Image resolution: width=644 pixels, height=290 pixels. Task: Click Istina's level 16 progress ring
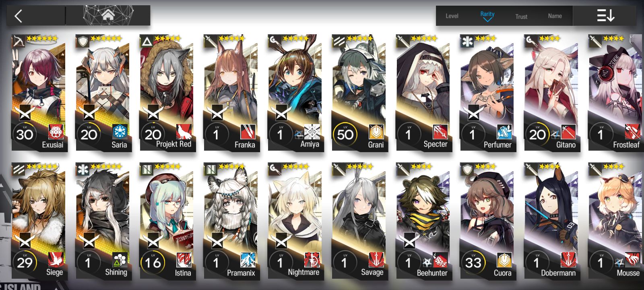pyautogui.click(x=153, y=263)
